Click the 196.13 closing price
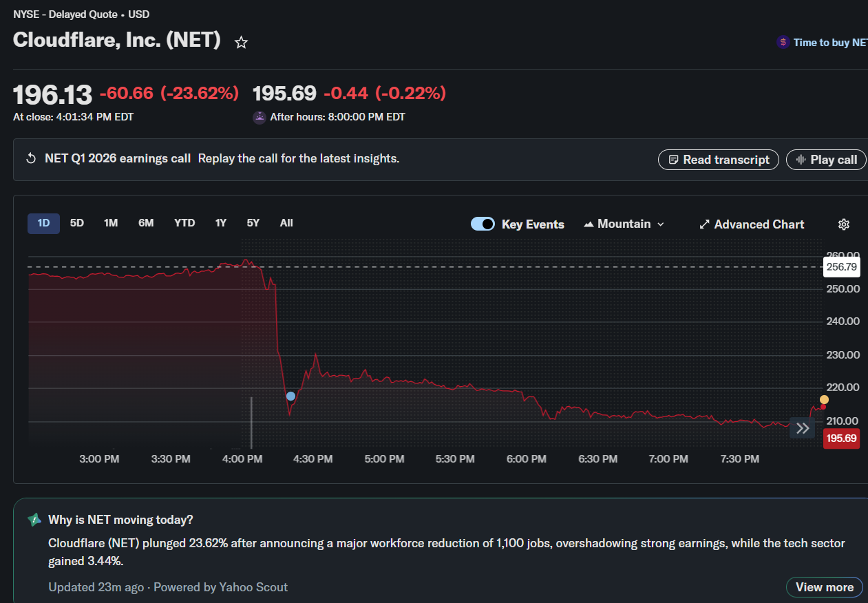Screen dimensions: 868x603 tap(52, 94)
